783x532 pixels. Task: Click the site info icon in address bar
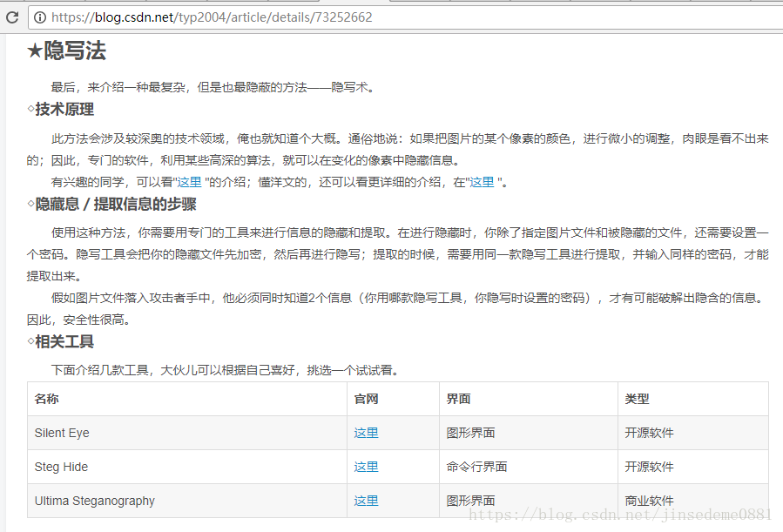coord(40,17)
